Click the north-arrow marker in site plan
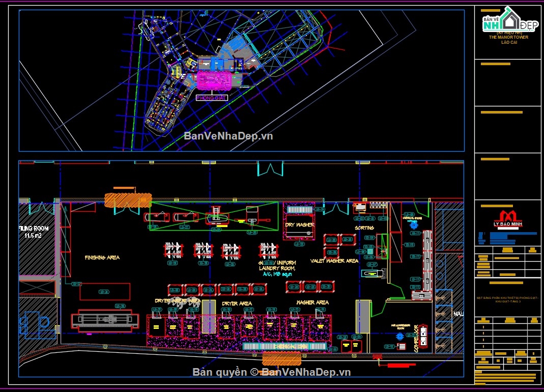Image resolution: width=544 pixels, height=392 pixels. coord(183,75)
